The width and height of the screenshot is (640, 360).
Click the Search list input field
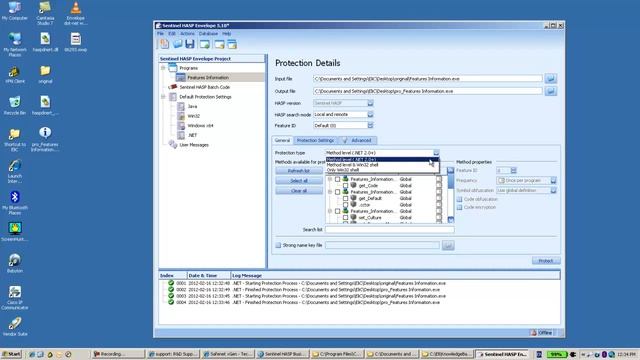pyautogui.click(x=390, y=230)
